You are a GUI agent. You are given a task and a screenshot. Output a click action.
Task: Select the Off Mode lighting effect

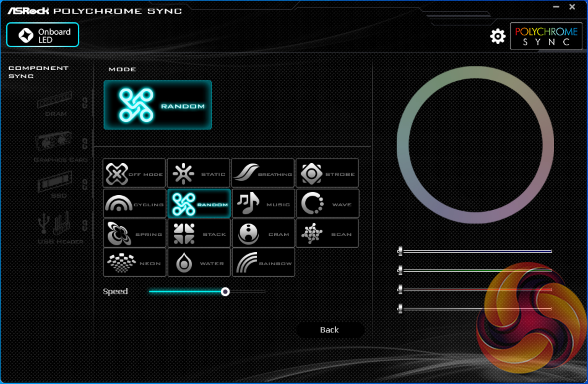(135, 173)
